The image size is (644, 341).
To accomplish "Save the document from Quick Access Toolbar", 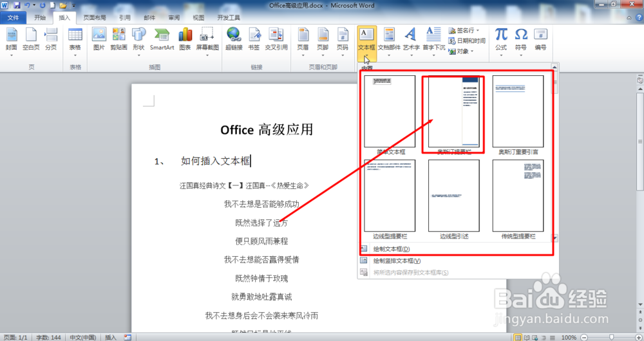I will pyautogui.click(x=17, y=5).
